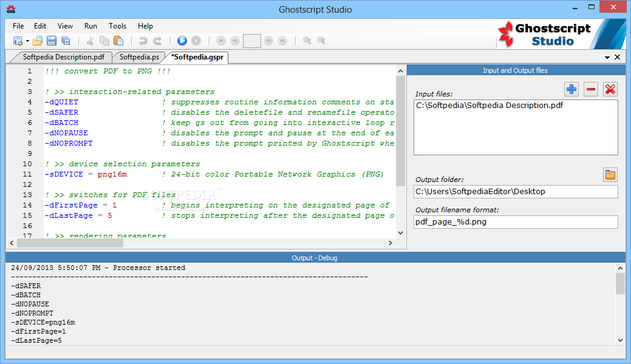Click the Save All icon
Screen dimensions: 631x364
coord(66,41)
